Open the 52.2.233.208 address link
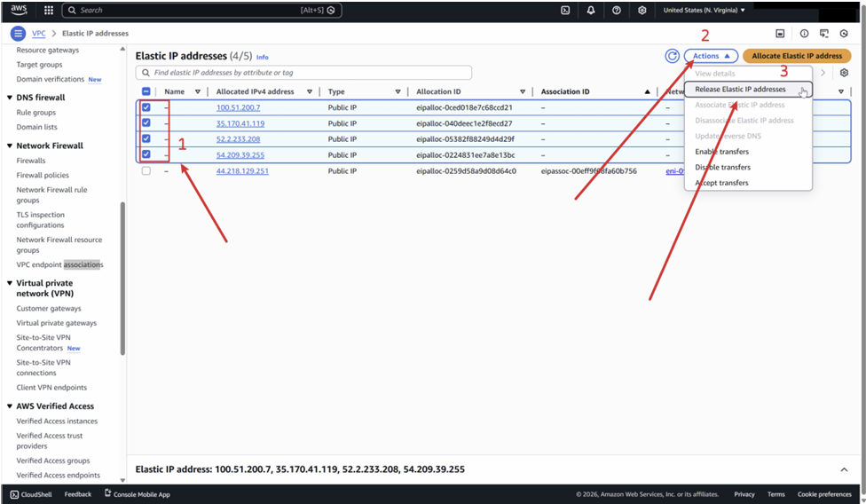This screenshot has width=866, height=504. coord(238,139)
